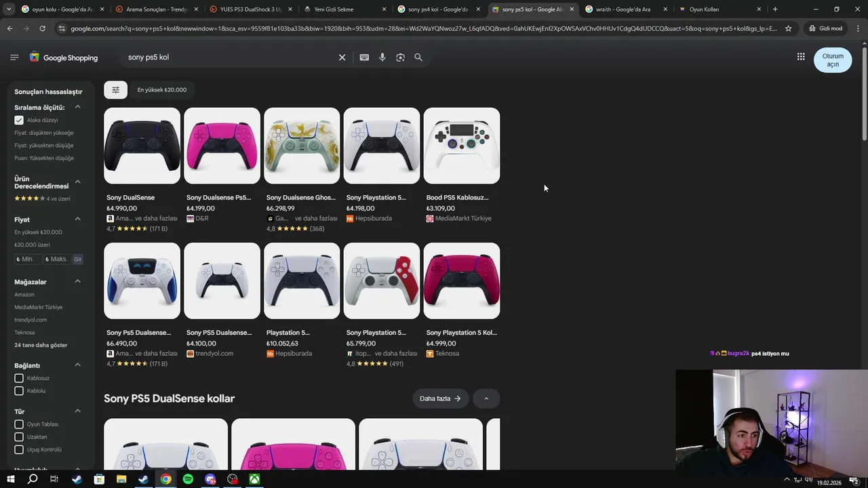The height and width of the screenshot is (488, 868).
Task: Open Windows Start menu
Action: coord(11,479)
